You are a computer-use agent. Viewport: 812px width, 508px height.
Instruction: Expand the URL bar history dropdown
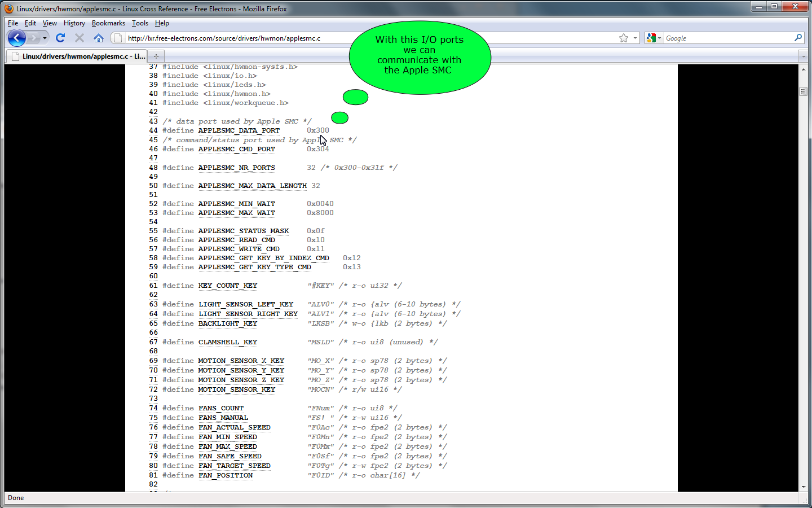(635, 38)
